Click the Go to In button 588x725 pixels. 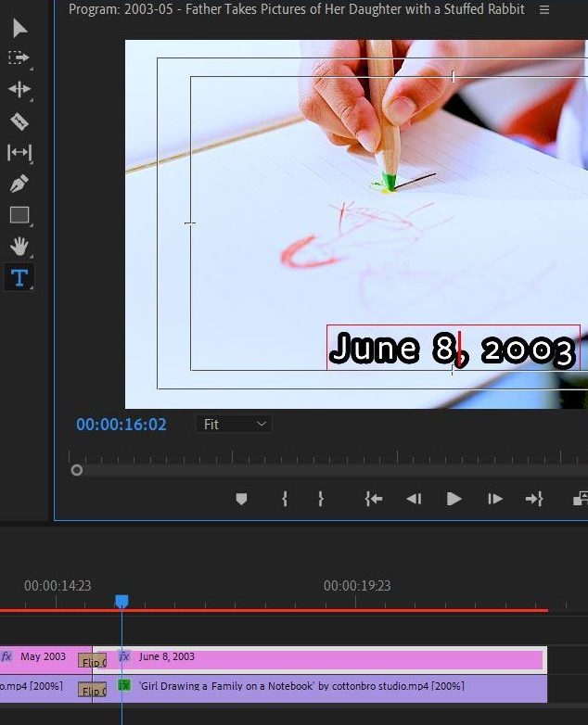pos(374,499)
